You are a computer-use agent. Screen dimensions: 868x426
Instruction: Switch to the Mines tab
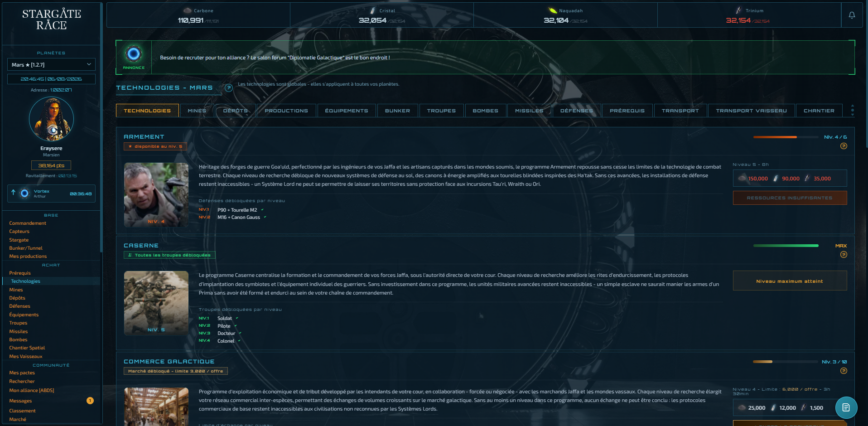[197, 111]
